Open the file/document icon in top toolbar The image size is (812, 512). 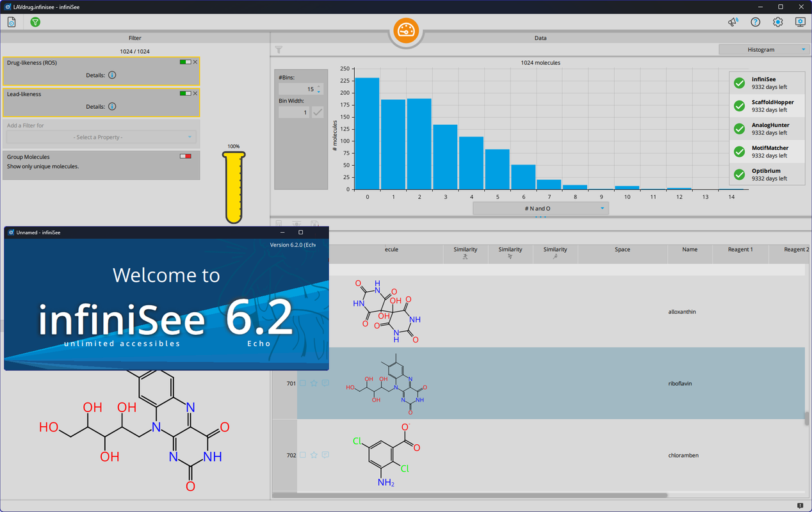12,22
